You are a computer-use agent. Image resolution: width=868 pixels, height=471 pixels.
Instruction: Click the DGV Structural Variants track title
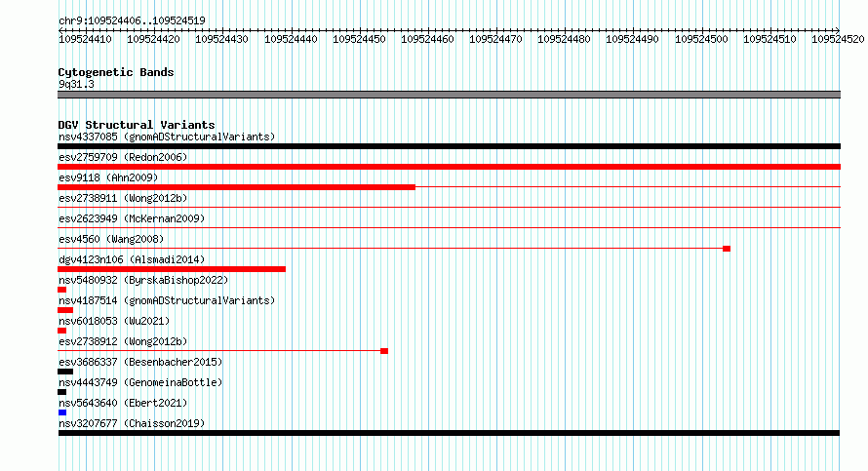click(x=137, y=125)
